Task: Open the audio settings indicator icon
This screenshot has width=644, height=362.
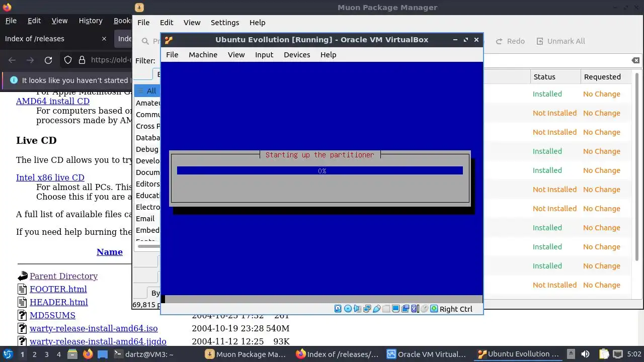Action: 357,309
